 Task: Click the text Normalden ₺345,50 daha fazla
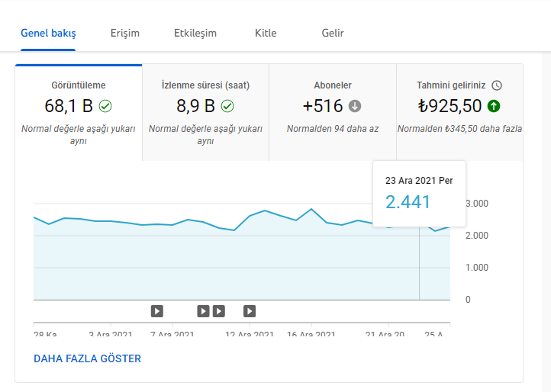click(x=459, y=129)
